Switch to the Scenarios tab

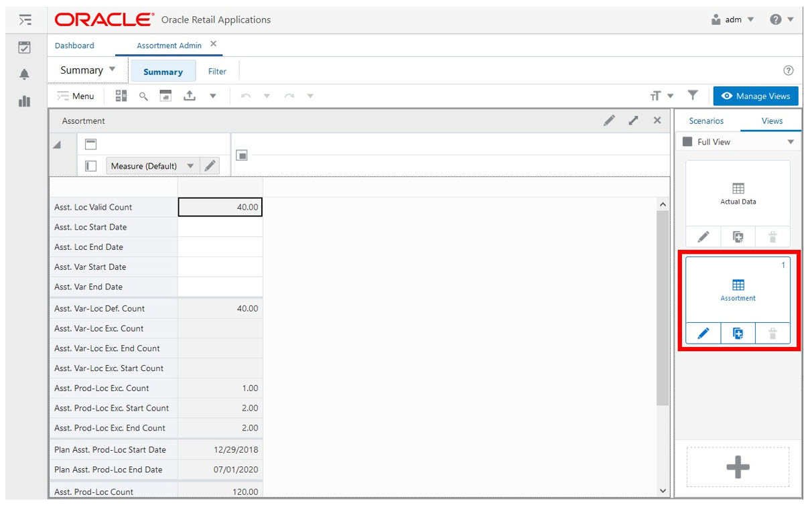coord(706,121)
